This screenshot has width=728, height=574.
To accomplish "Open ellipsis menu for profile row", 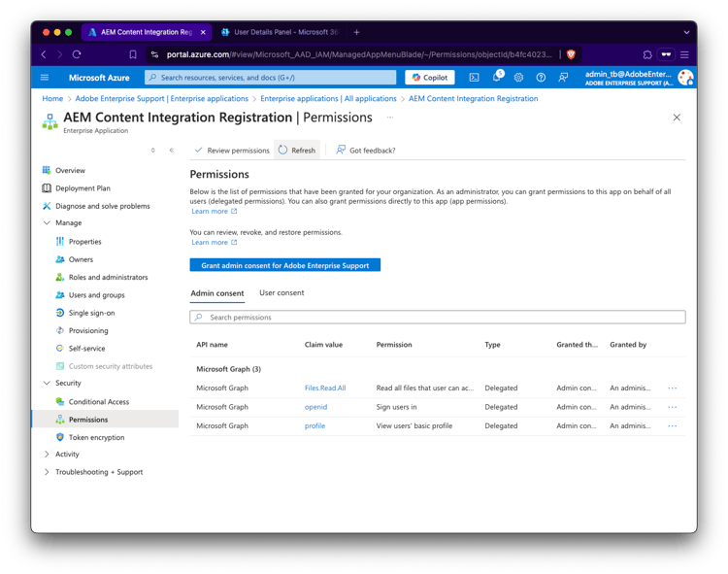I will tap(673, 425).
